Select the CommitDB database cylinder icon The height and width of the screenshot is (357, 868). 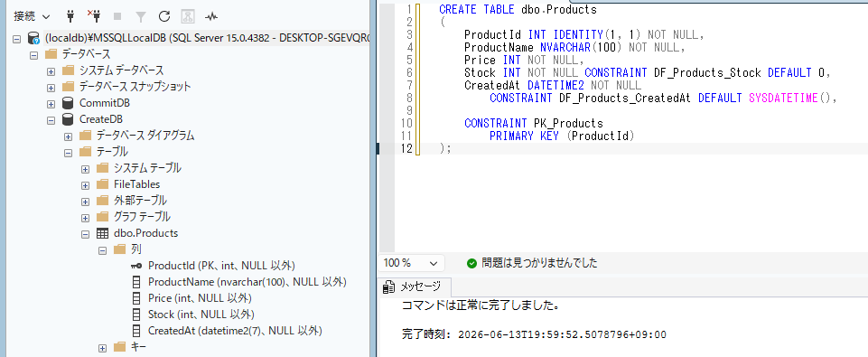pyautogui.click(x=68, y=103)
